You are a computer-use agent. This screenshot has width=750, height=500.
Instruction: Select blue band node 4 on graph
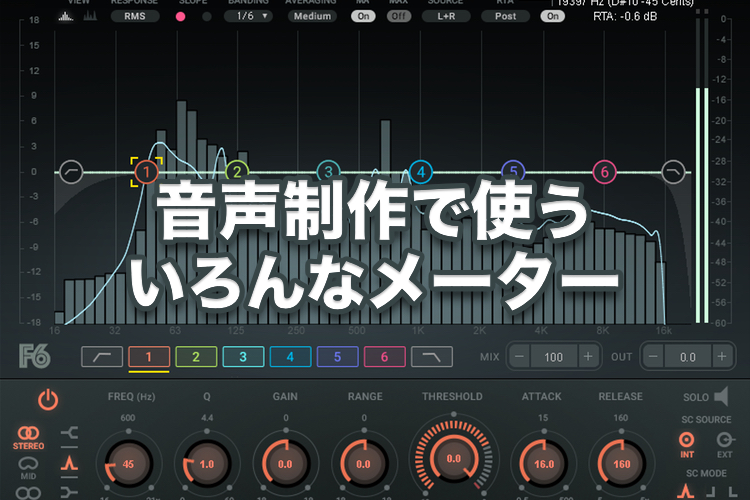(x=421, y=172)
